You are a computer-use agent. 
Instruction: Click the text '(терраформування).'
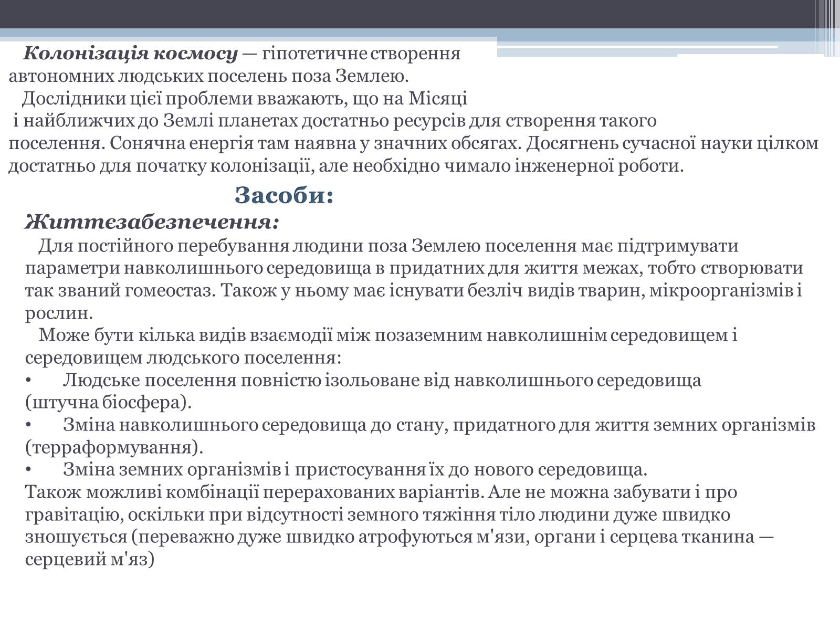coord(114,448)
